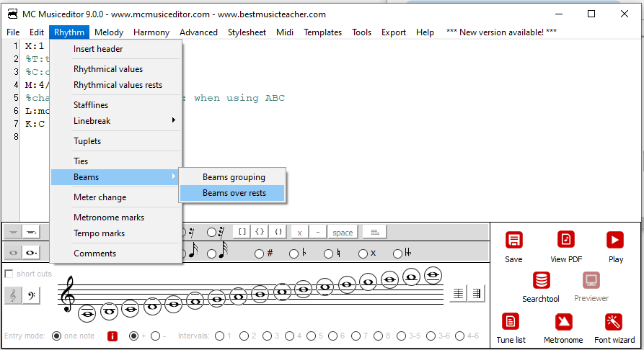This screenshot has height=350, width=644.
Task: Open the Midi menu
Action: (x=285, y=32)
